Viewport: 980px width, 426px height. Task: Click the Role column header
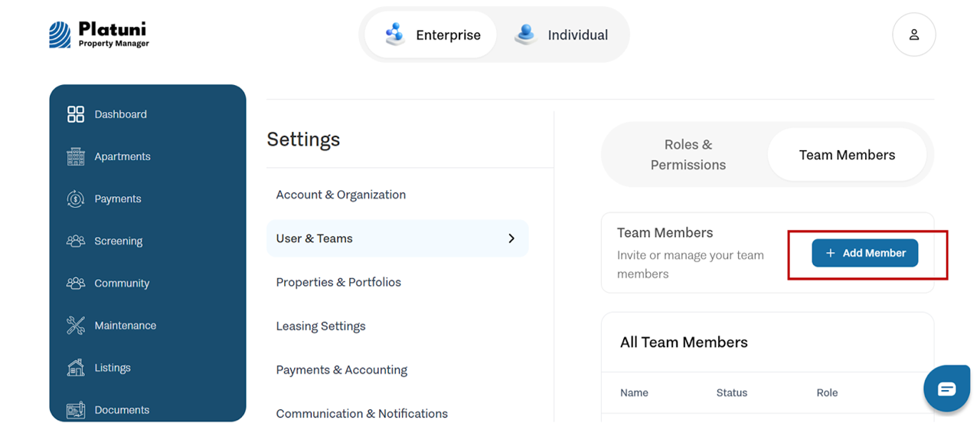coord(827,392)
